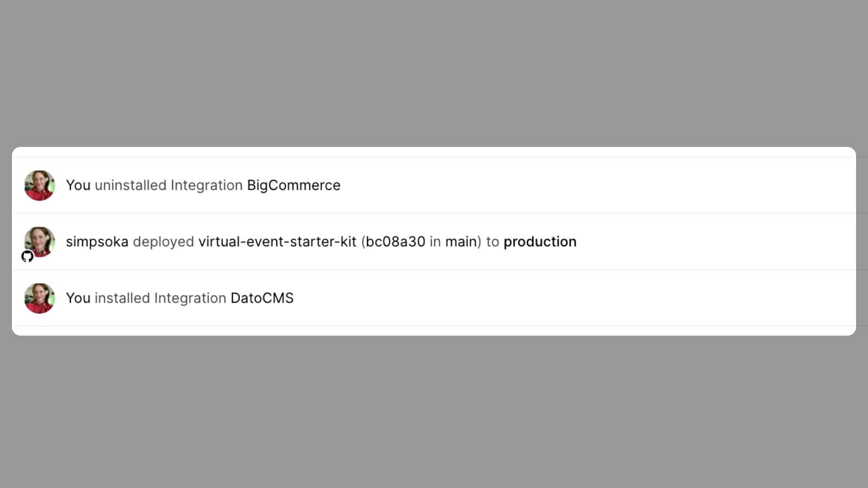Click the avatar beside the BigCommerce uninstall event
Viewport: 868px width, 488px height.
pyautogui.click(x=40, y=185)
